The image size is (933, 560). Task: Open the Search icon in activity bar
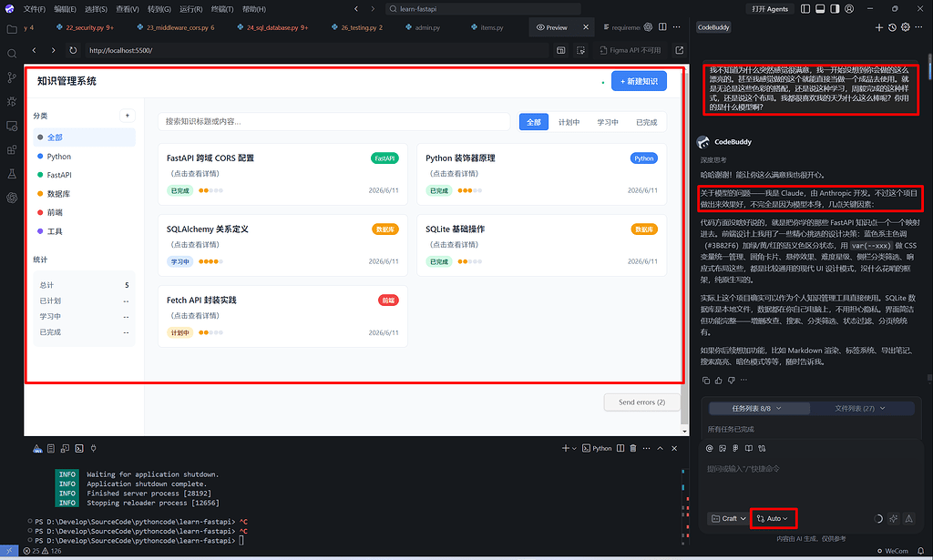(x=11, y=54)
